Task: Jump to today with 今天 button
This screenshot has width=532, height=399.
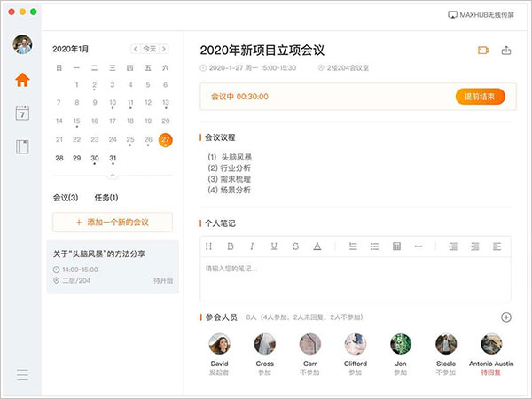Action: (150, 49)
